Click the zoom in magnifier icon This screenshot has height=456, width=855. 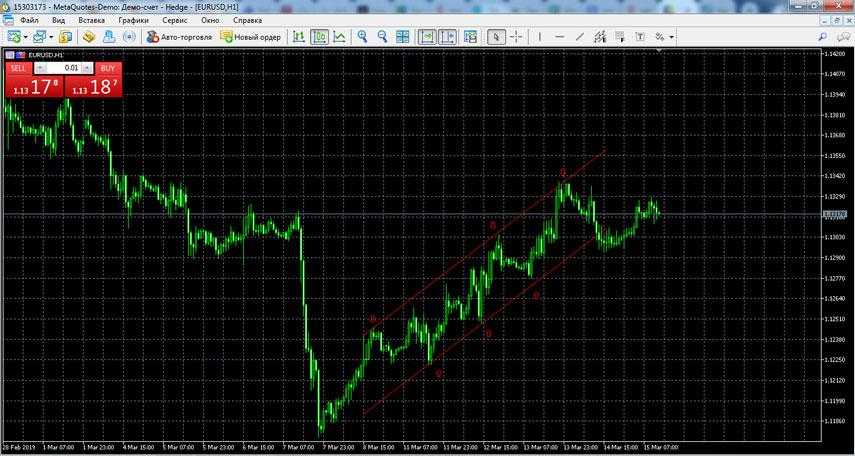coord(362,37)
